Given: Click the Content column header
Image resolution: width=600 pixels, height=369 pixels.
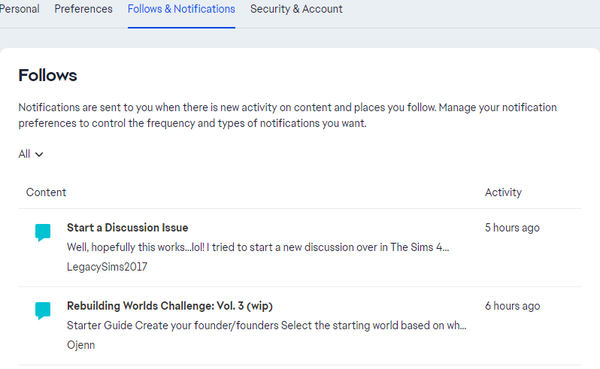Looking at the screenshot, I should pyautogui.click(x=46, y=192).
